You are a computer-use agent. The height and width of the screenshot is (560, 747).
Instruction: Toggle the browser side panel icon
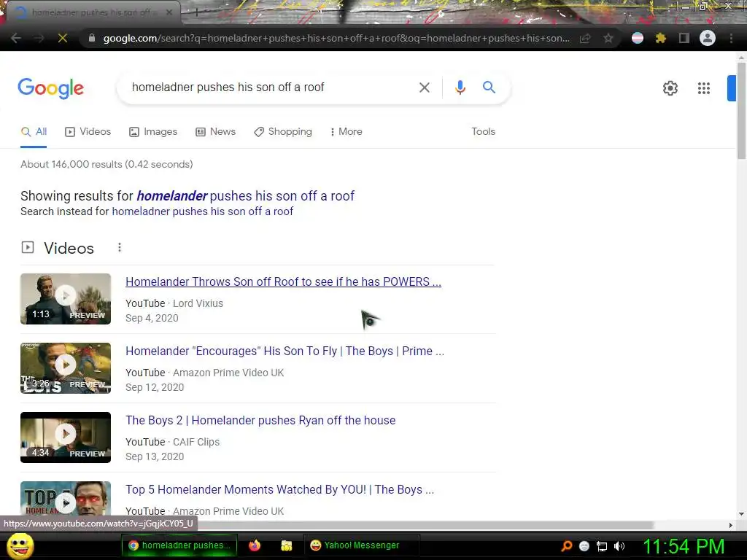tap(684, 38)
